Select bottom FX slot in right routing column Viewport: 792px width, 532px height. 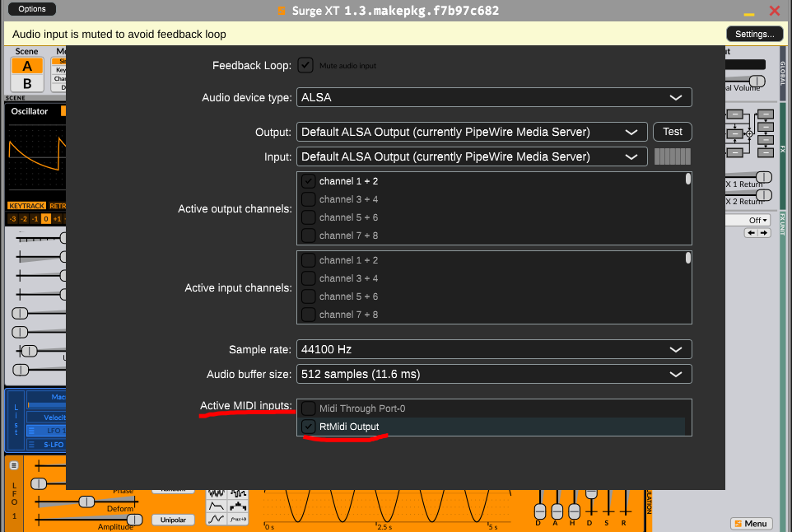766,152
